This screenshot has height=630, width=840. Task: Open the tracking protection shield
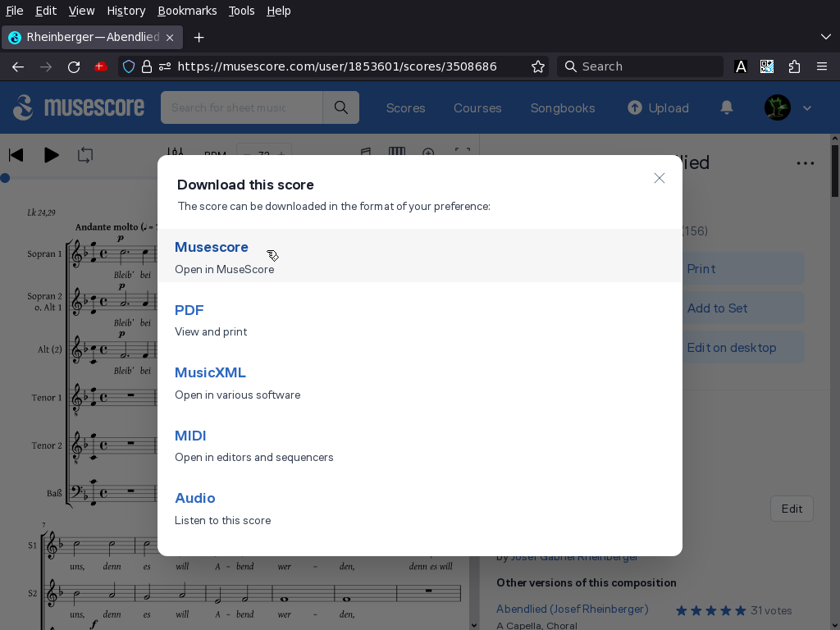pyautogui.click(x=129, y=66)
